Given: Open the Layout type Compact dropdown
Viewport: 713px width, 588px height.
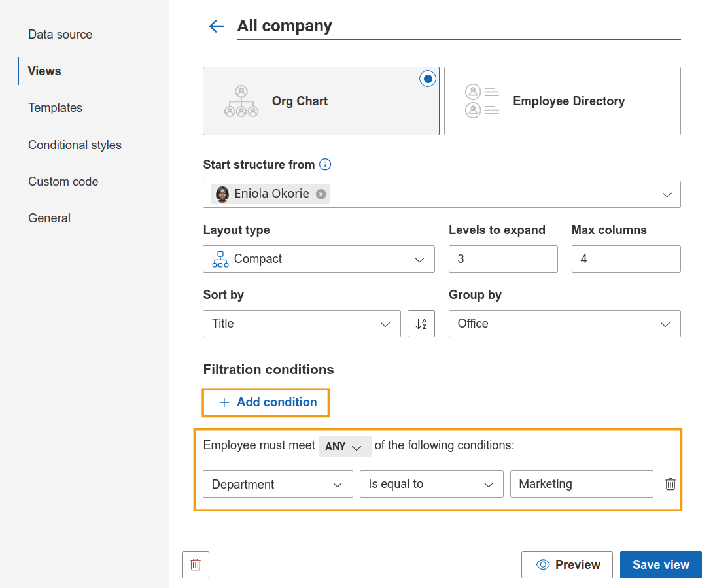Looking at the screenshot, I should point(319,259).
